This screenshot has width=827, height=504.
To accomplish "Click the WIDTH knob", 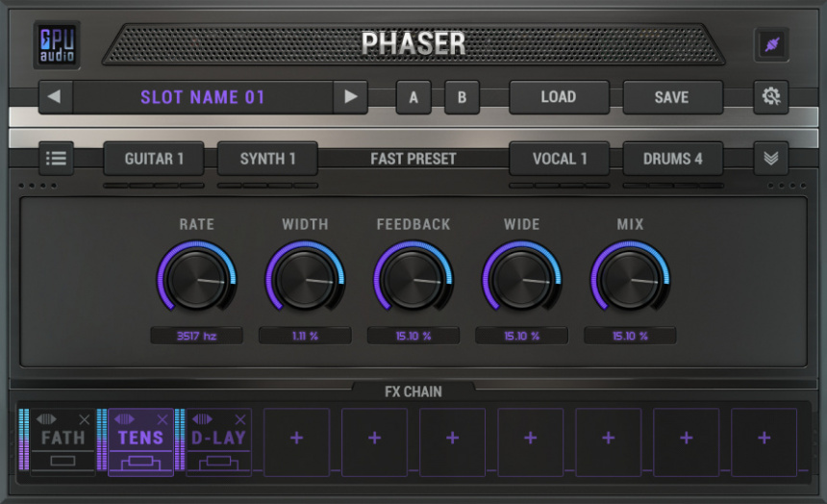I will (x=306, y=279).
